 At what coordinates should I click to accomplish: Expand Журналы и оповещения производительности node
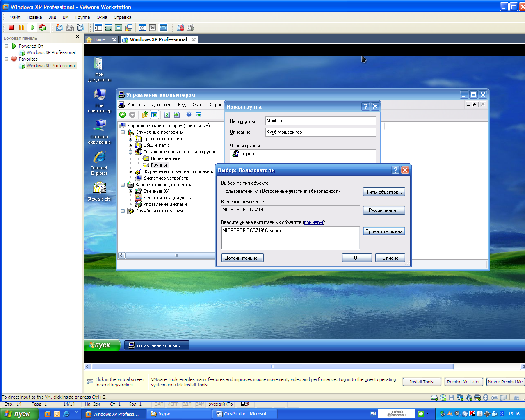point(130,172)
